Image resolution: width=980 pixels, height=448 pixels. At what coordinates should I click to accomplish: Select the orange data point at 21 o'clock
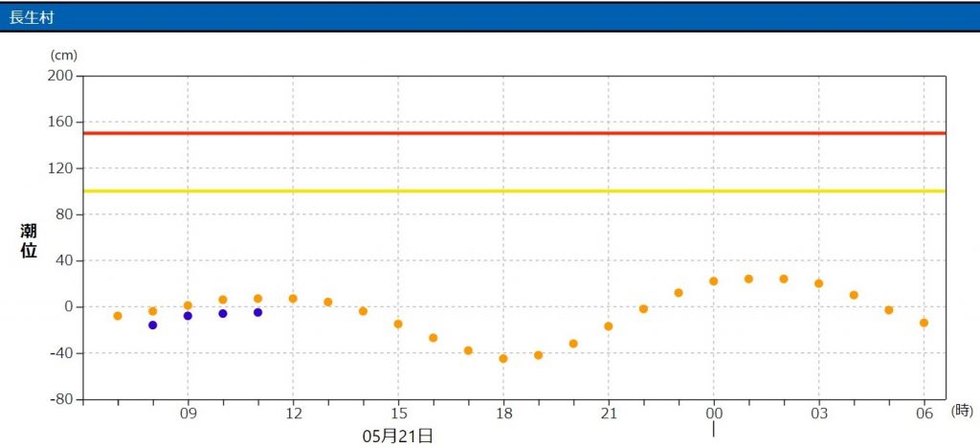608,326
